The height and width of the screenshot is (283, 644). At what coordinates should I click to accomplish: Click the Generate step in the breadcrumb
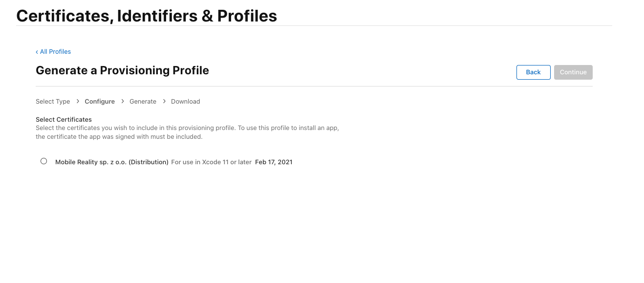click(x=143, y=102)
